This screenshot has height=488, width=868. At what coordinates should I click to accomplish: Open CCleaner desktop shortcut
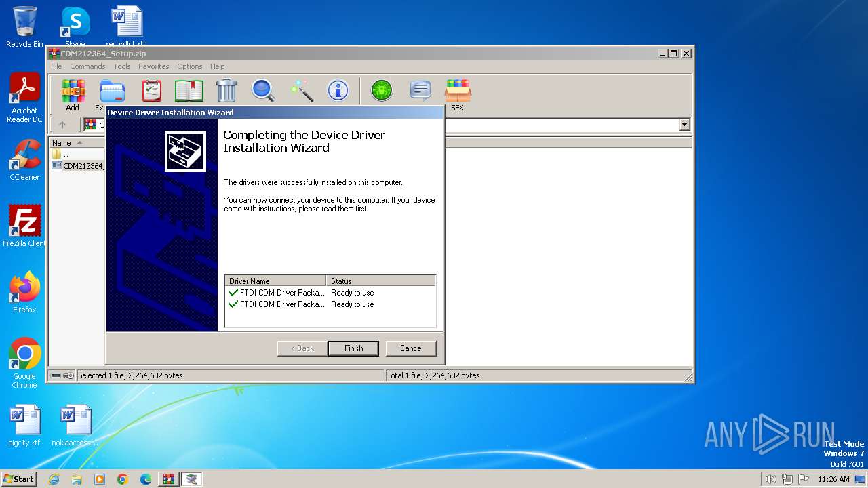point(24,160)
